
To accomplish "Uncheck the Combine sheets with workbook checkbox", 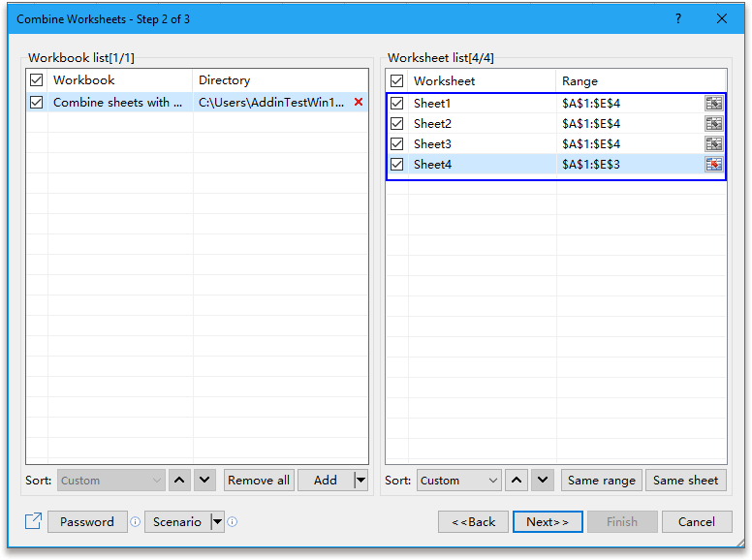I will 37,102.
